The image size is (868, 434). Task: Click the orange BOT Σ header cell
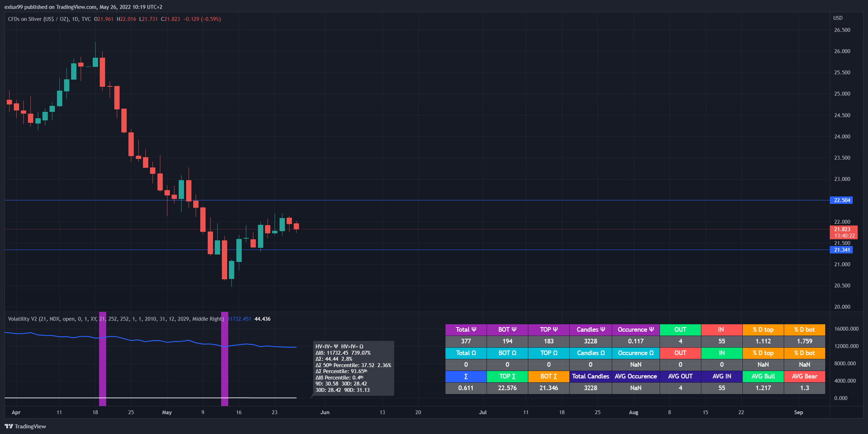point(548,376)
